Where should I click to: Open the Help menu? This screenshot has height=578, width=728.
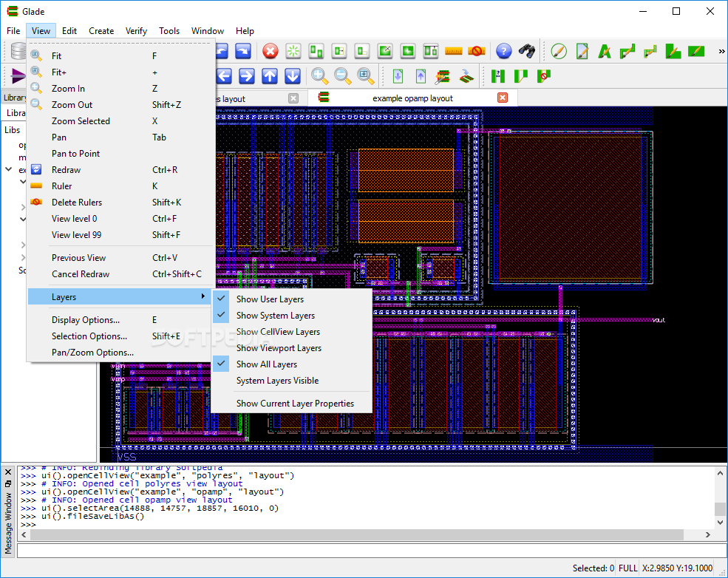245,30
